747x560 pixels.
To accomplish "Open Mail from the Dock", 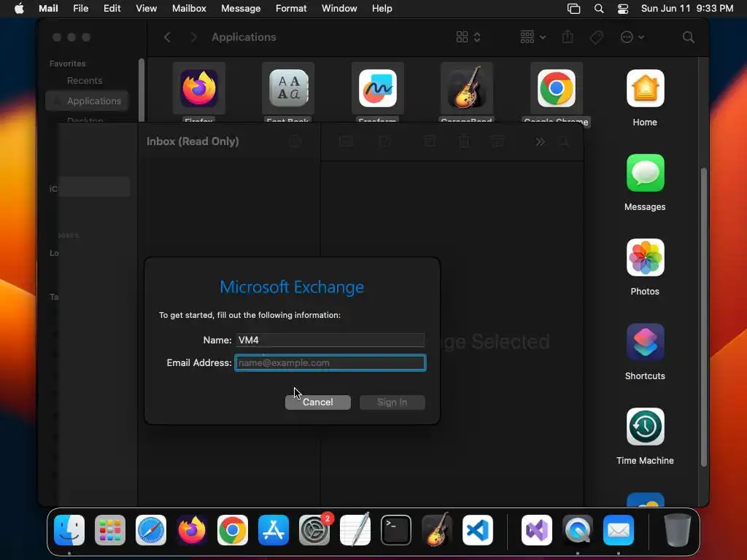I will (x=619, y=530).
